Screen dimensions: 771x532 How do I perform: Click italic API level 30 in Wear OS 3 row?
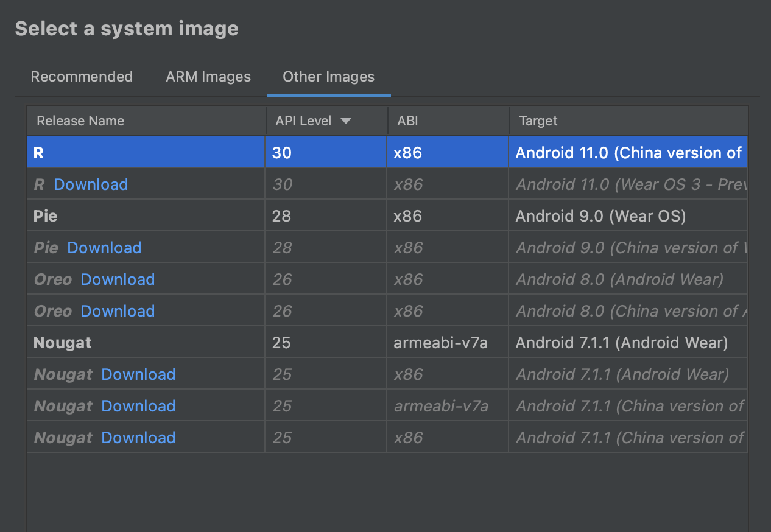[282, 184]
